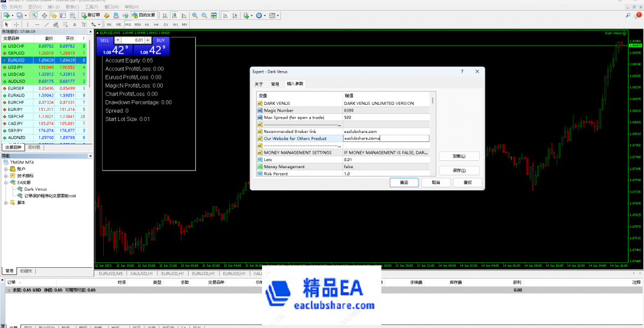
Task: Click the 确定 button in dialog
Action: pos(404,182)
